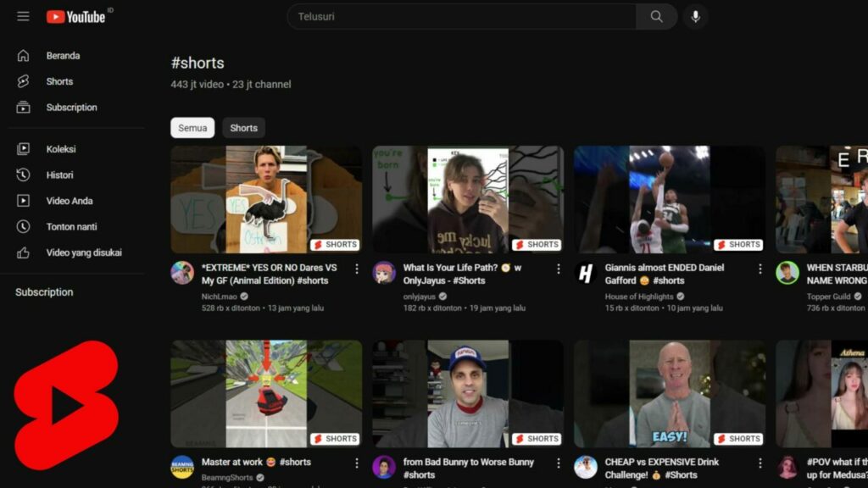
Task: Switch to the Shorts filter chip
Action: click(243, 127)
